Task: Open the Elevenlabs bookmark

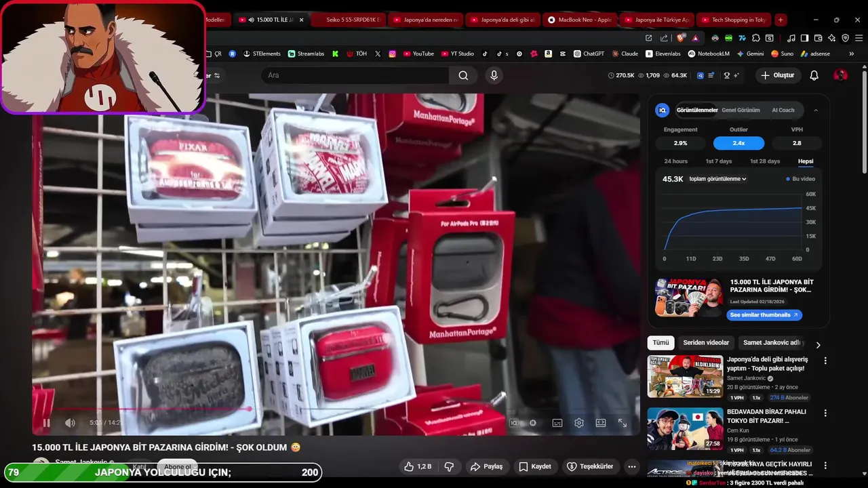Action: pyautogui.click(x=663, y=54)
